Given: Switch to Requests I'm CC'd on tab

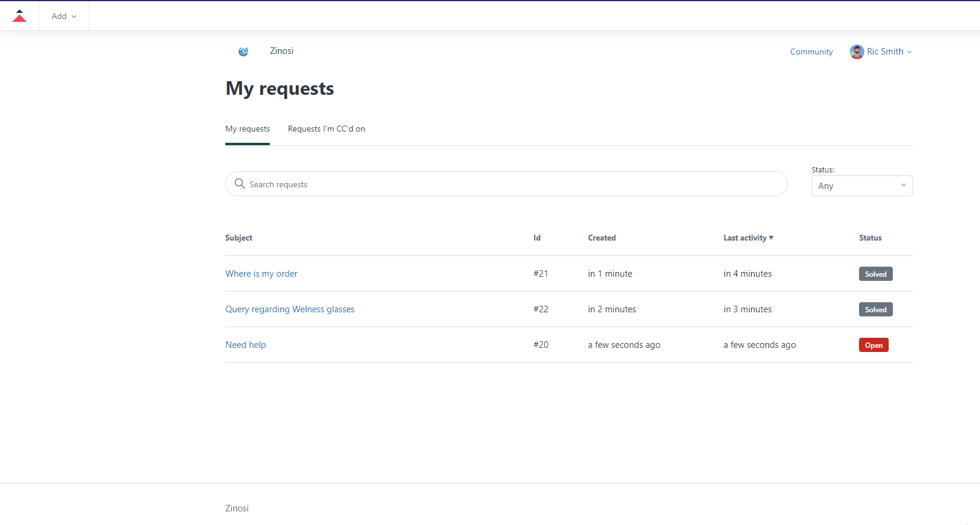Looking at the screenshot, I should 326,129.
